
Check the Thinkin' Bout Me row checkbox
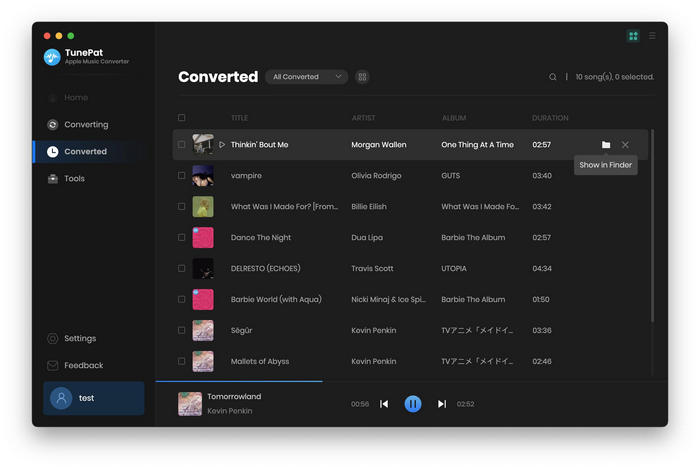[181, 145]
